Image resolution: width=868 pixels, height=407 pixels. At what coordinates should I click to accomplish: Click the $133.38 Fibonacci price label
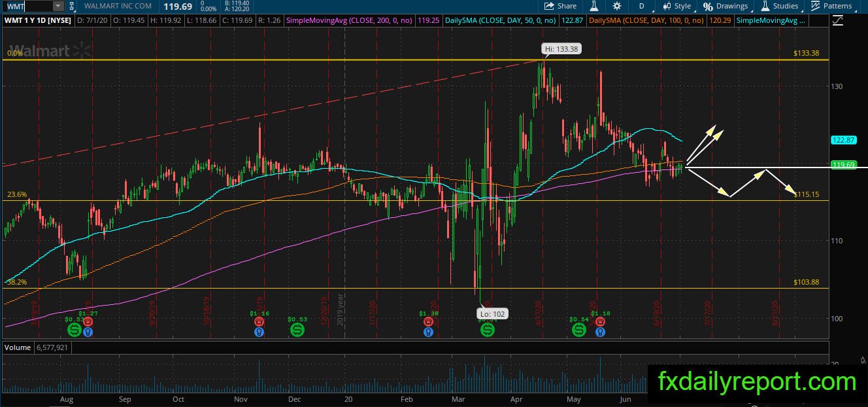[x=806, y=54]
